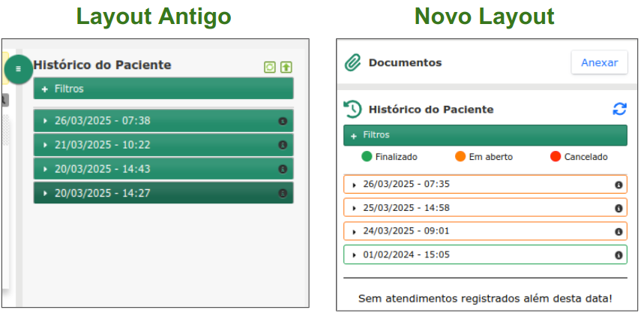
Task: Expand the 01/02/2024 - 15:05 entry
Action: click(x=486, y=254)
